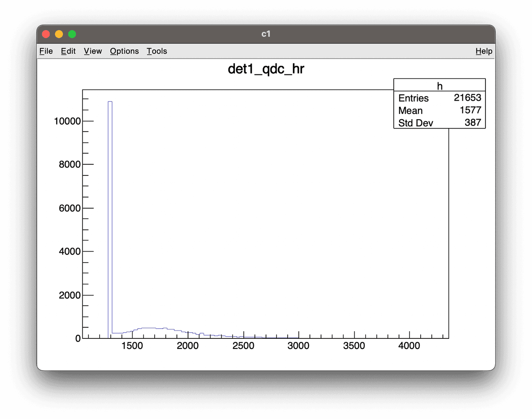Close the c1 canvas window
Viewport: 532px width, 419px height.
(45, 34)
